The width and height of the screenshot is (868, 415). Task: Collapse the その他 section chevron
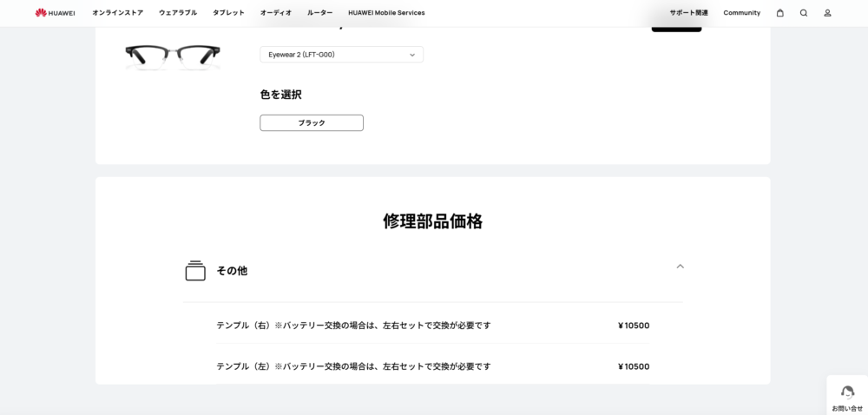[681, 267]
